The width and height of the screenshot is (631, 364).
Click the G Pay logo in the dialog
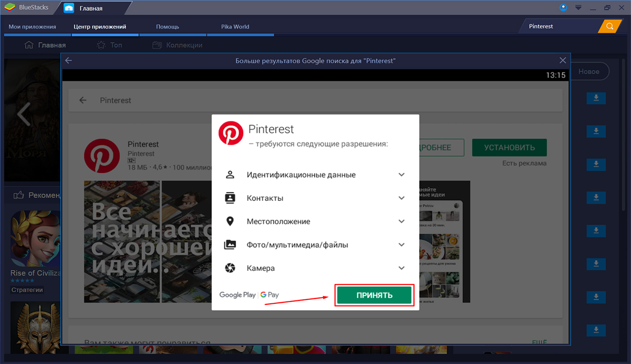(270, 295)
